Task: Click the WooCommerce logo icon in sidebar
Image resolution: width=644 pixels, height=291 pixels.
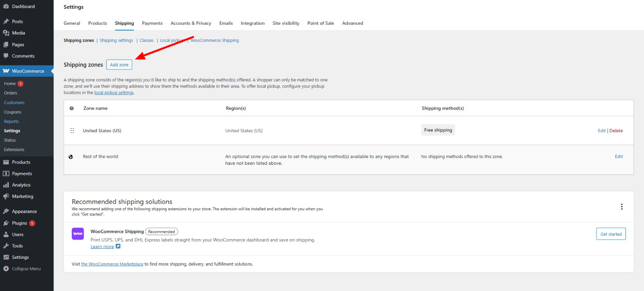Action: coord(6,71)
